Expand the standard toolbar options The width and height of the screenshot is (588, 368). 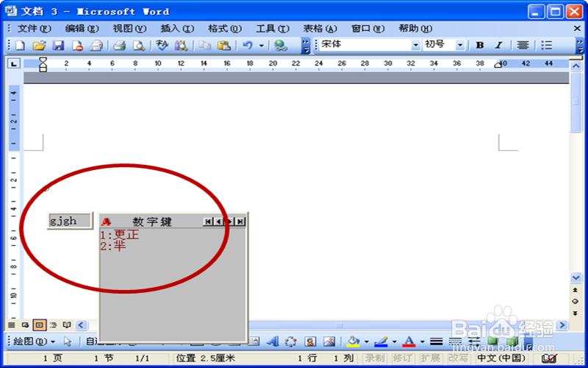306,46
